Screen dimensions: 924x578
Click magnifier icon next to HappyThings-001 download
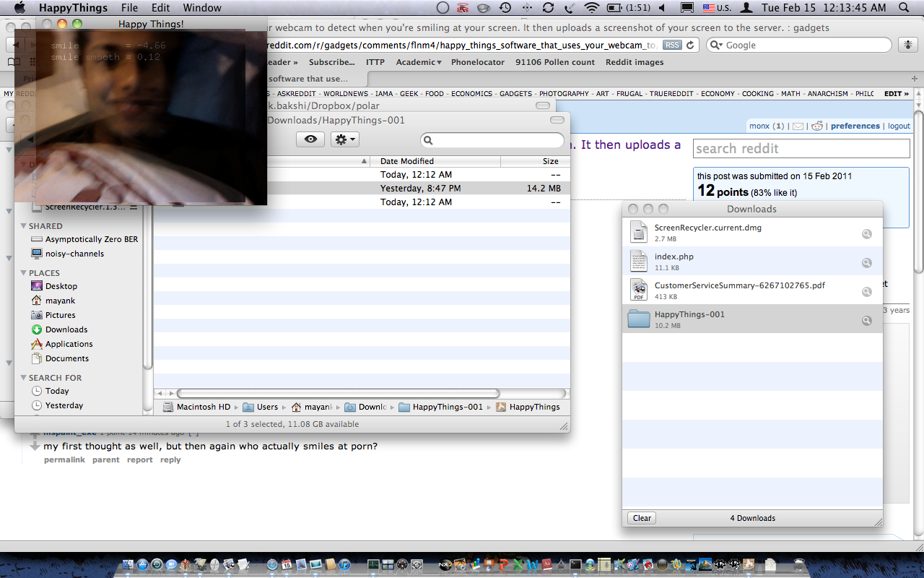click(x=866, y=320)
